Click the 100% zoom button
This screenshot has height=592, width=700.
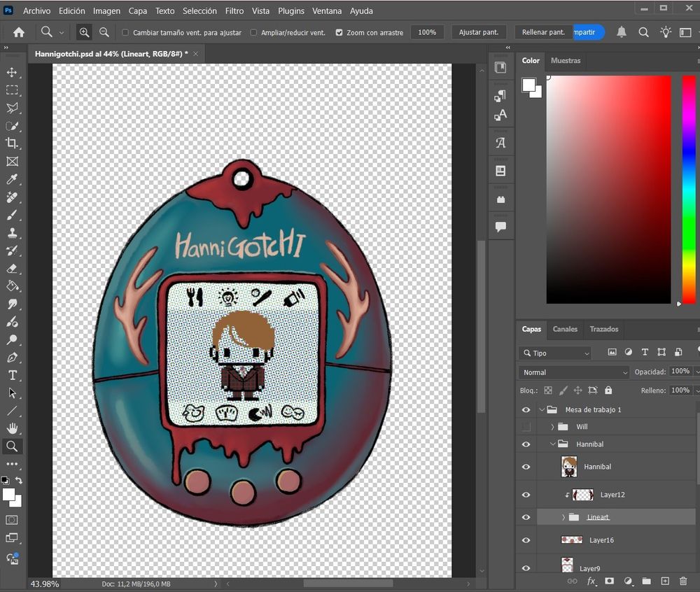(x=427, y=32)
